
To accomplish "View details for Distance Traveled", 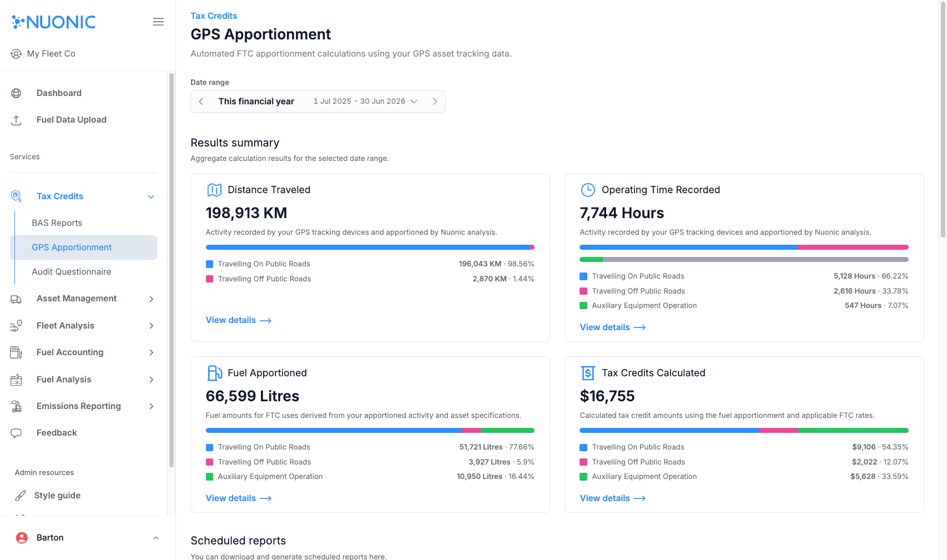I will tap(238, 320).
